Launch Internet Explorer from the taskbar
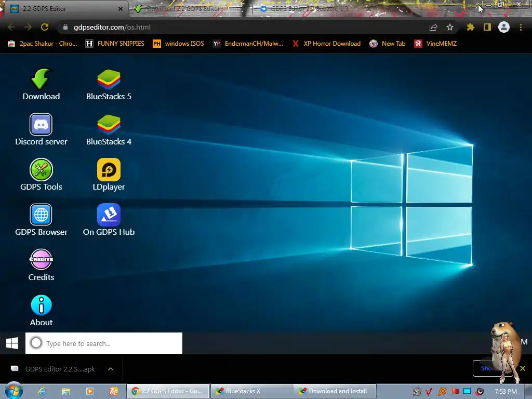532x399 pixels. tap(42, 391)
